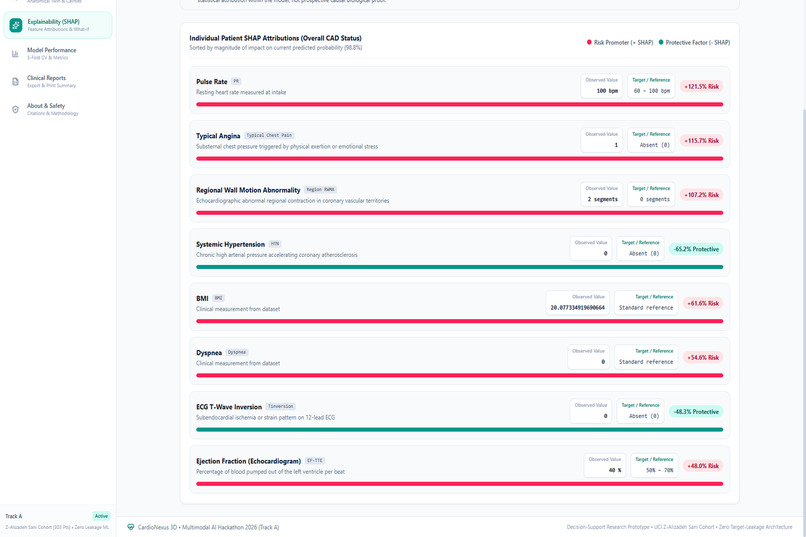Open the Model Performance sidebar item
This screenshot has width=806, height=537.
pos(58,53)
